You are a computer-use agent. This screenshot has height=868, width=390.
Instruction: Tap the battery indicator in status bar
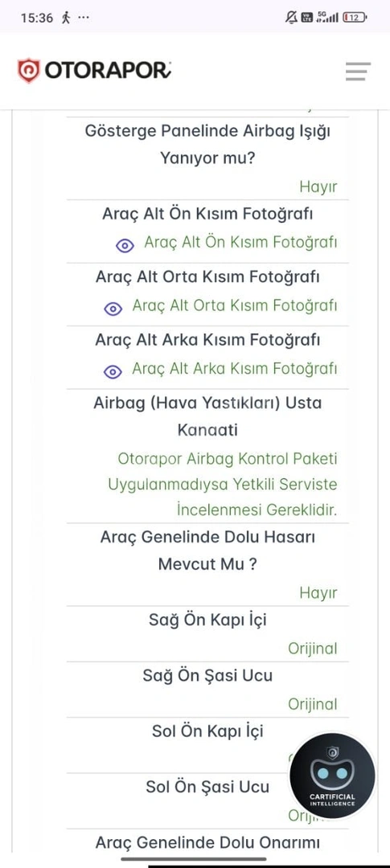point(355,17)
